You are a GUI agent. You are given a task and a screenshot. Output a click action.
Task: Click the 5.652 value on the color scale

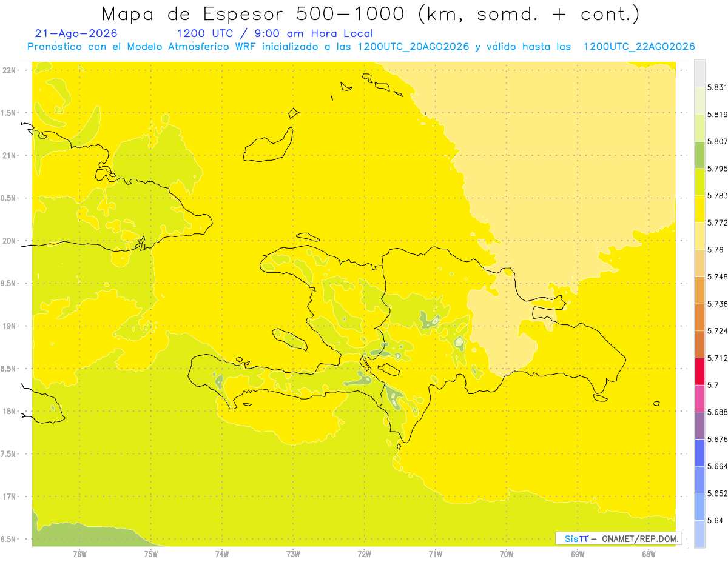coord(717,493)
